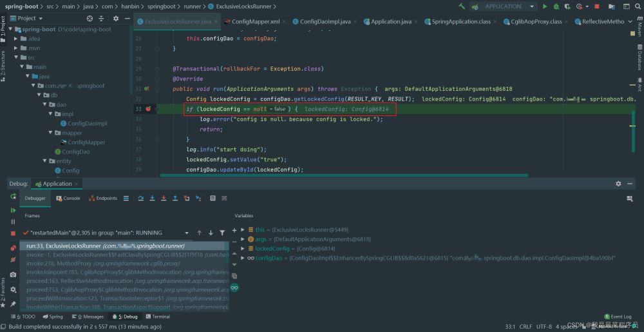Toggle Mute Breakpoints in debug sidebar
The image size is (644, 332).
(x=13, y=260)
